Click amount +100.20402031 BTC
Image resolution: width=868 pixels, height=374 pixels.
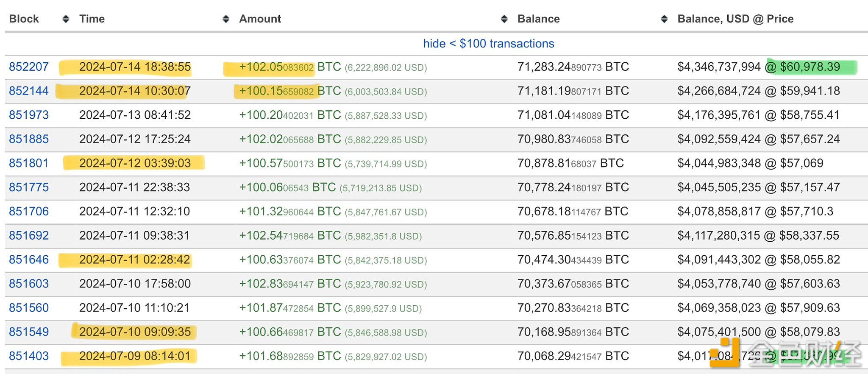[x=290, y=115]
